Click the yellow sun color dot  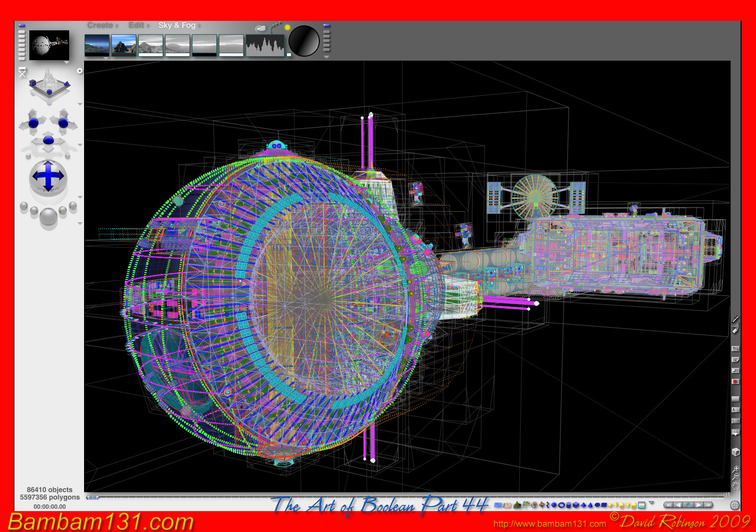[287, 28]
